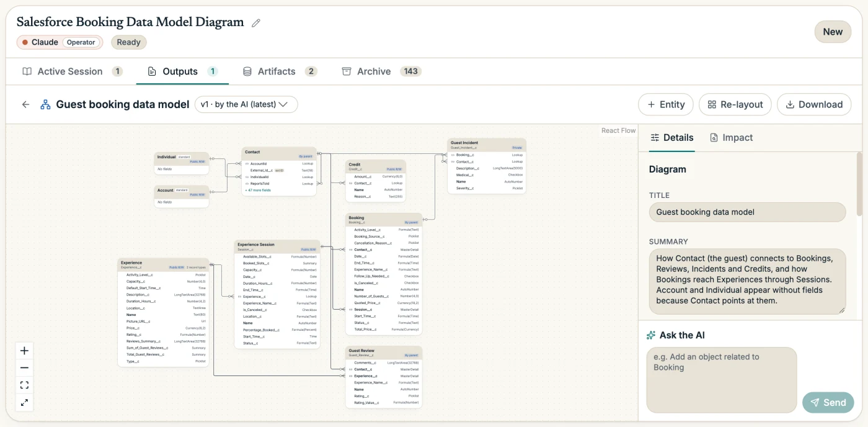Toggle fullscreen with the diagonal arrows icon
The width and height of the screenshot is (868, 427).
pos(24,402)
